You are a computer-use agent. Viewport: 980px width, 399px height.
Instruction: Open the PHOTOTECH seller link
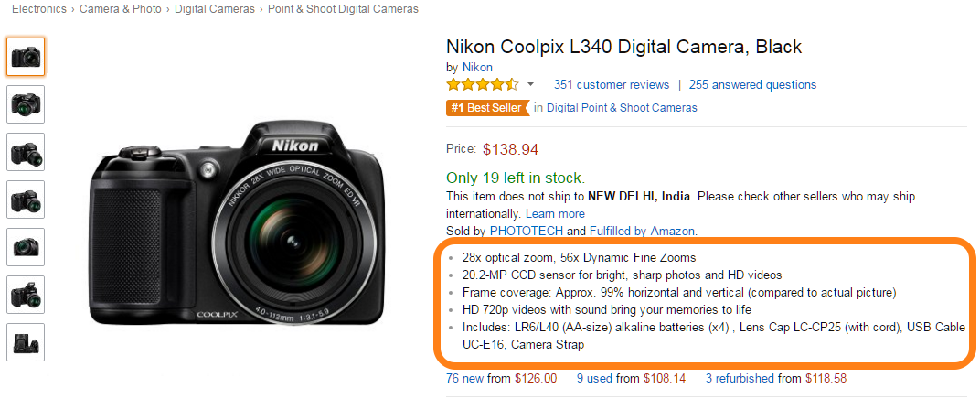[525, 232]
